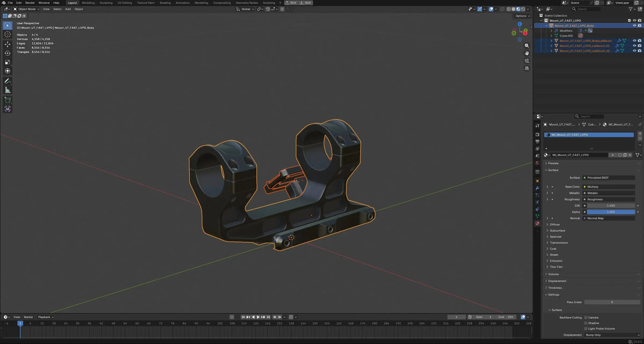Image resolution: width=644 pixels, height=344 pixels.
Task: Toggle camera view in viewport gizmos
Action: (x=527, y=61)
